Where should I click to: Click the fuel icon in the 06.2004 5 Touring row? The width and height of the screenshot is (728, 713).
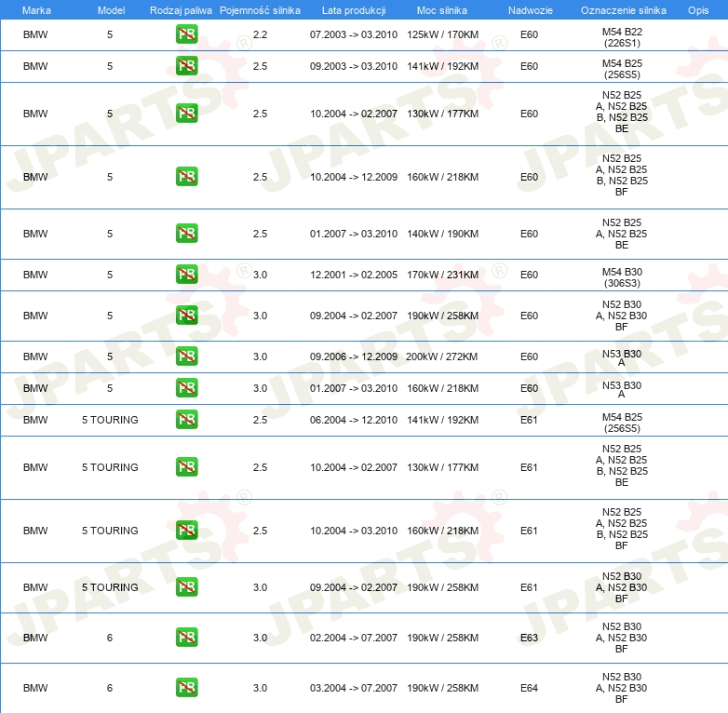186,420
